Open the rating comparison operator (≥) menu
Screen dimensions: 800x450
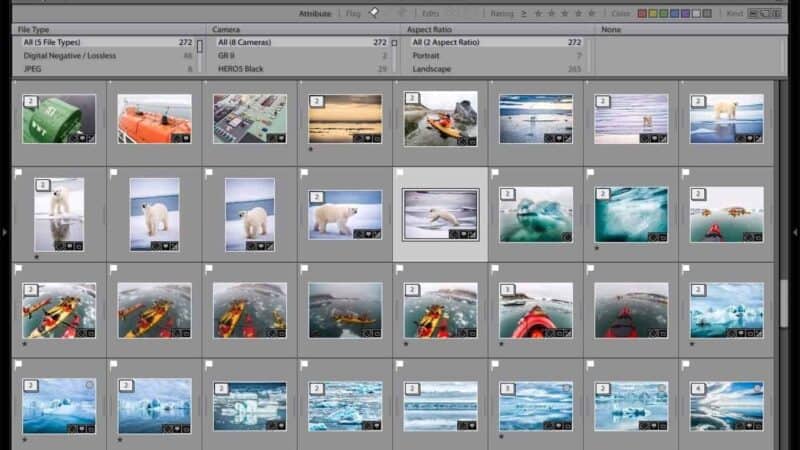coord(523,13)
